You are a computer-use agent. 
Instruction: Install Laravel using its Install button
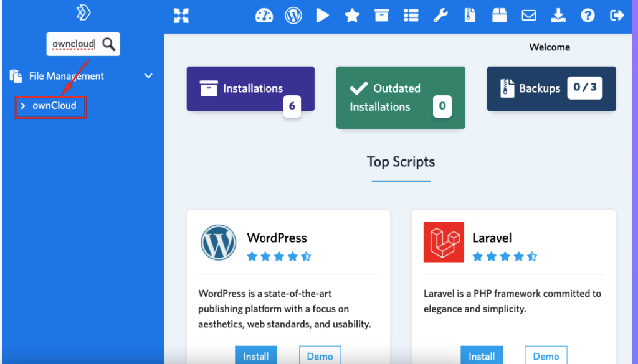(482, 356)
